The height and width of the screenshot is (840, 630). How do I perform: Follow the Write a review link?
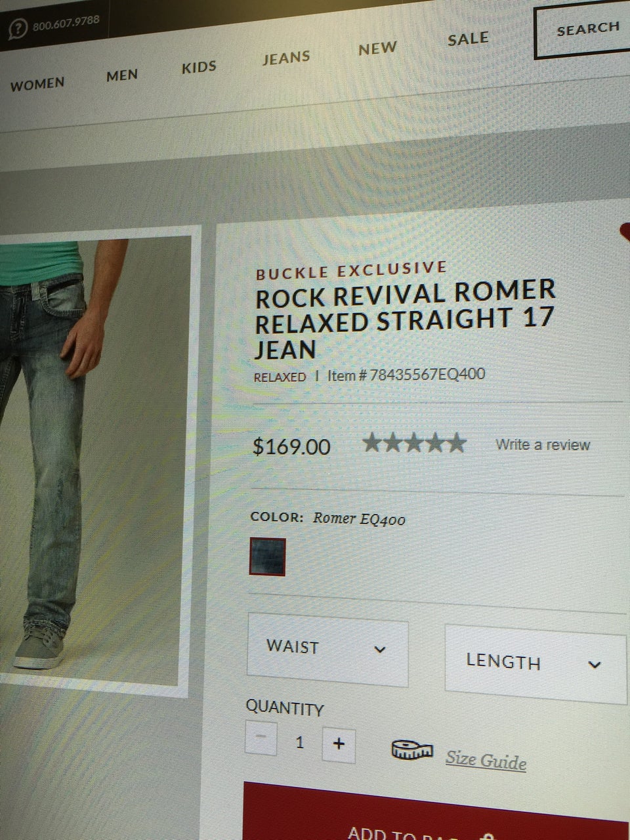click(x=543, y=444)
